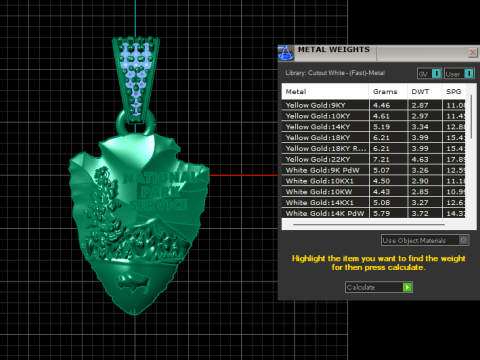Close the Metal Weights panel
This screenshot has height=360, width=480.
tap(473, 53)
